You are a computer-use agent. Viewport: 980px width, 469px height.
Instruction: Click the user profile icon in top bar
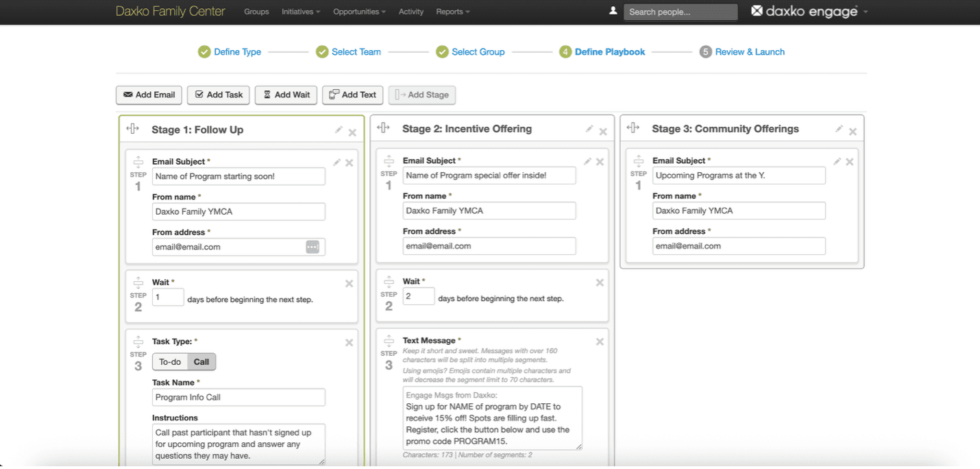[613, 11]
